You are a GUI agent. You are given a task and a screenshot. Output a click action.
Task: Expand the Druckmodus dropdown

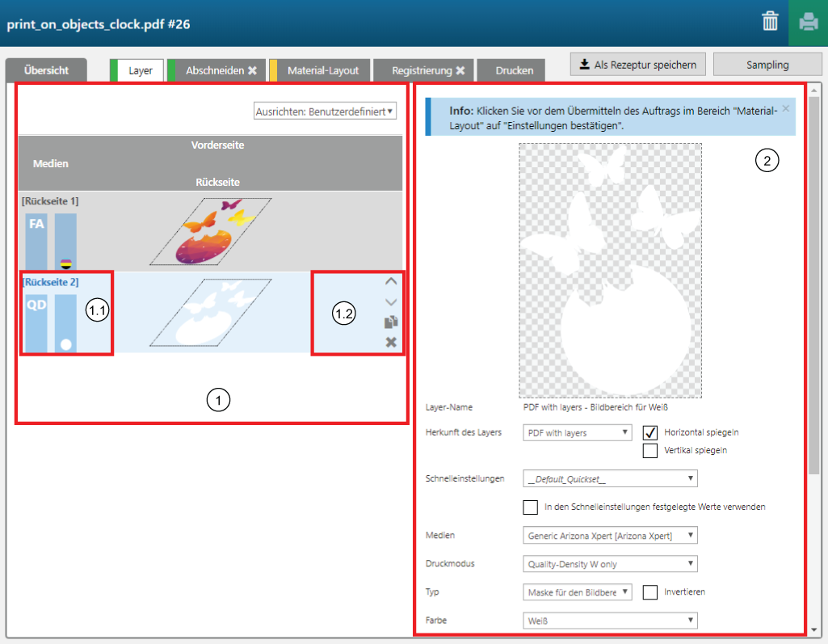pyautogui.click(x=610, y=563)
